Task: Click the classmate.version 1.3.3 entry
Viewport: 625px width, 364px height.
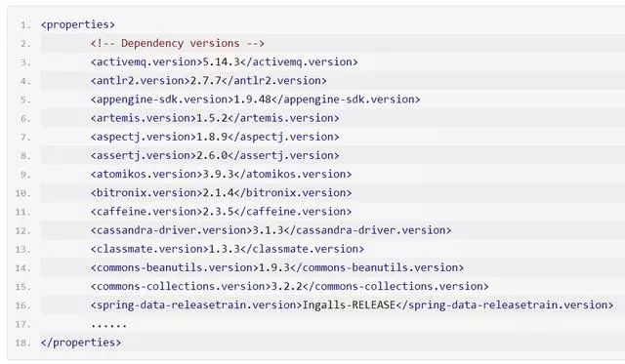Action: (228, 249)
